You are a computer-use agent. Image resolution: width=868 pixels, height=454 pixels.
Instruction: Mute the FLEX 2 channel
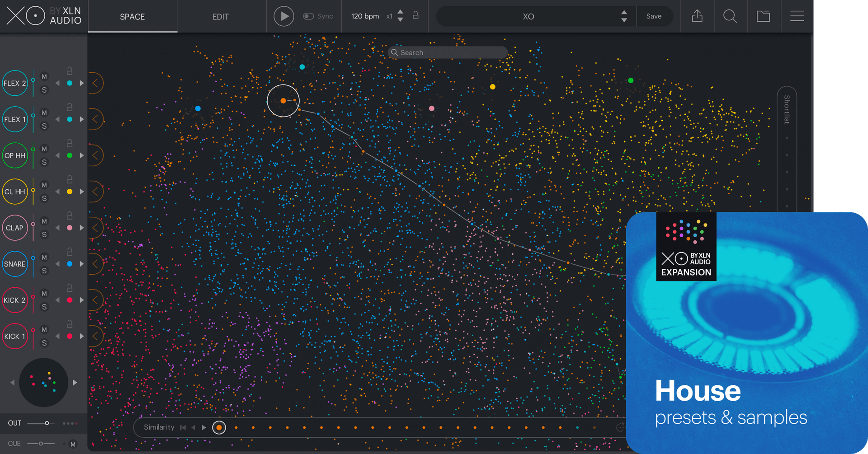click(x=44, y=77)
